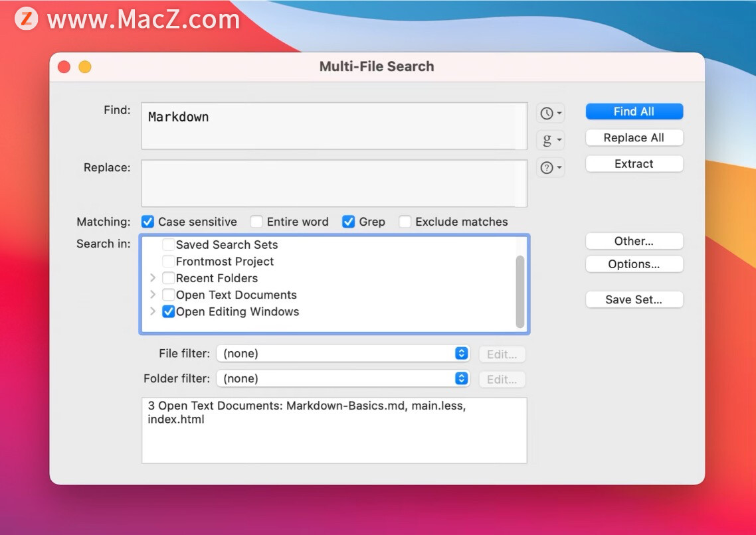Open the question mark help popup

click(550, 167)
